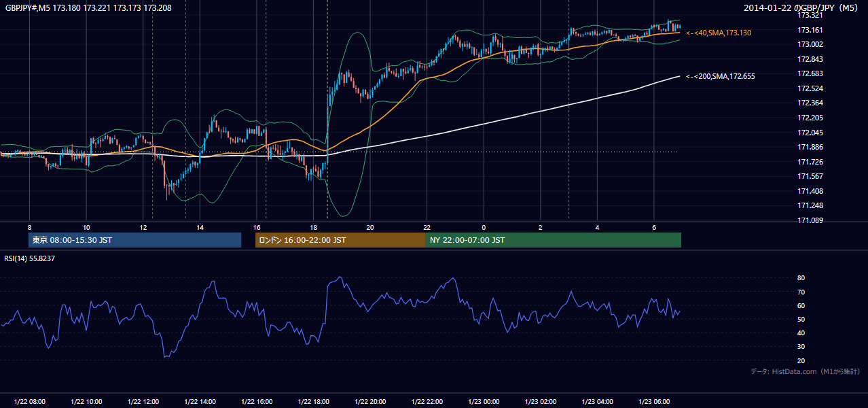Click the bottom time label 1/22 14:00
Viewport: 868px width, 408px height.
[200, 402]
